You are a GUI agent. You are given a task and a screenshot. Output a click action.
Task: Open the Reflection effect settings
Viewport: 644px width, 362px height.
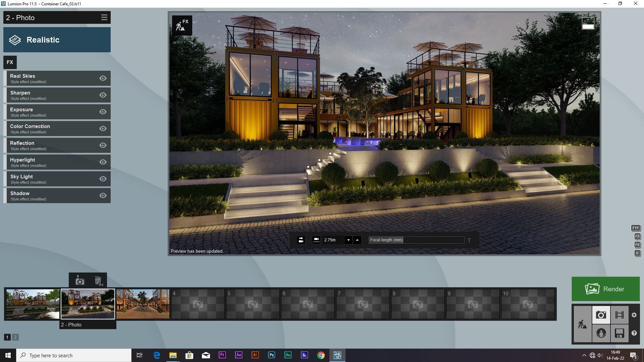coord(57,145)
